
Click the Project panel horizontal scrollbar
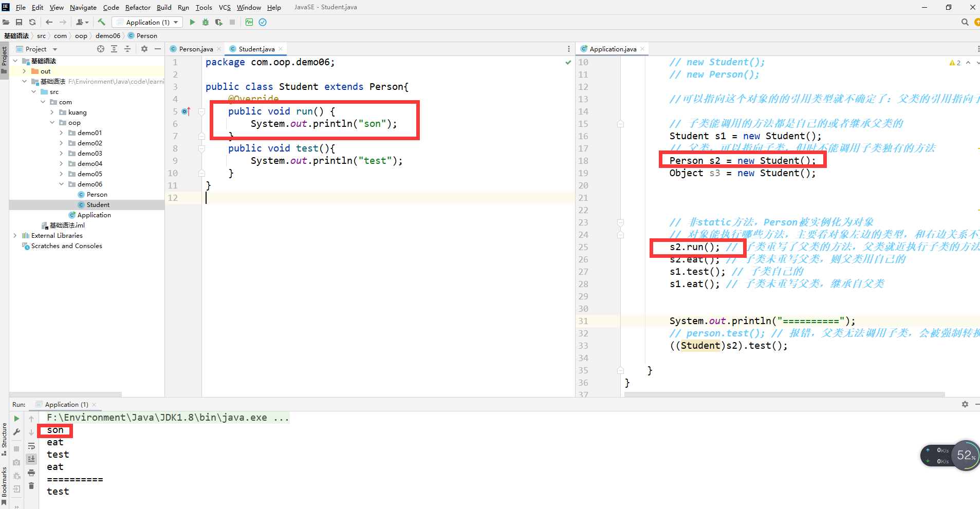[65, 394]
